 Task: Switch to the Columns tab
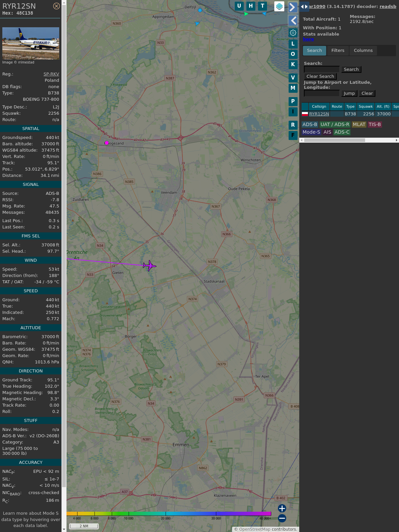[x=363, y=51]
